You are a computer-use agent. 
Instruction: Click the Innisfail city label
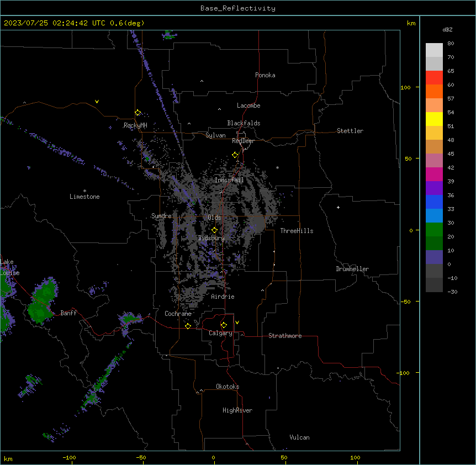(x=229, y=180)
